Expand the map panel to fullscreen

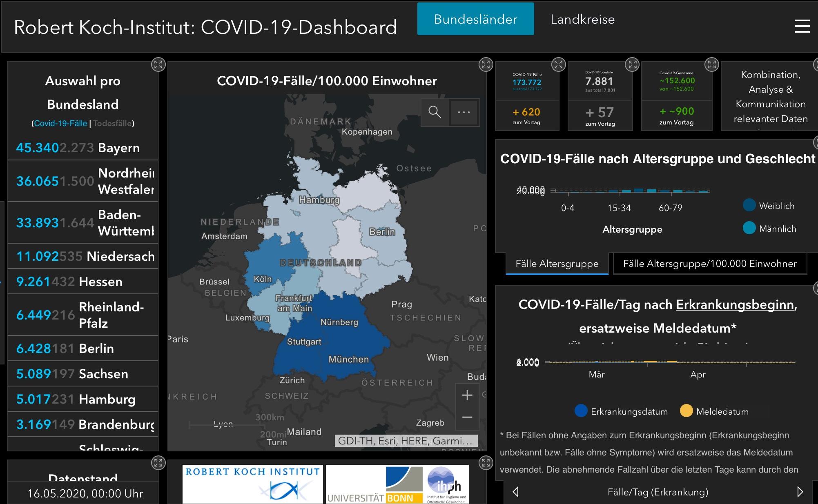click(x=485, y=64)
